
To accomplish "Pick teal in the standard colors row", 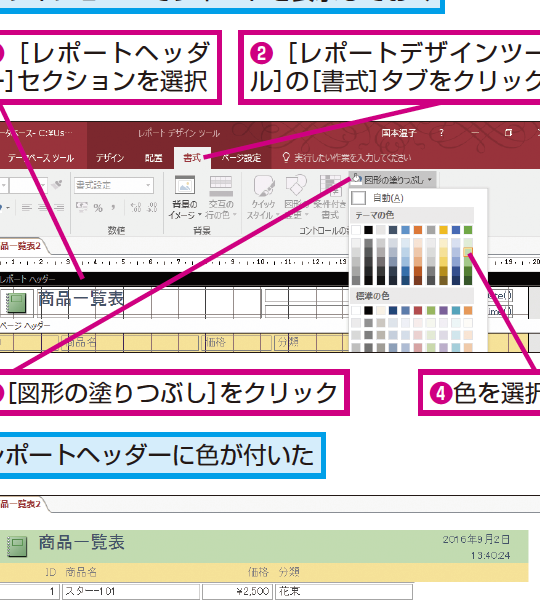I will (455, 310).
